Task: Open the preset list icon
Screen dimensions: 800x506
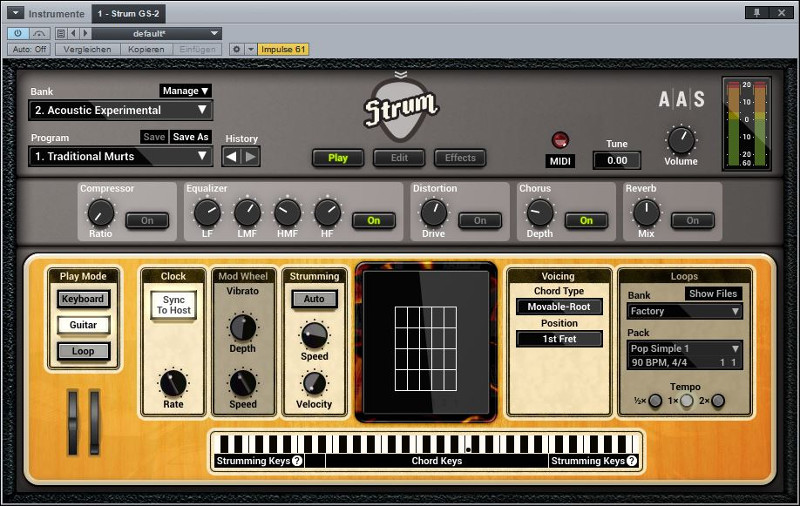Action: click(61, 34)
